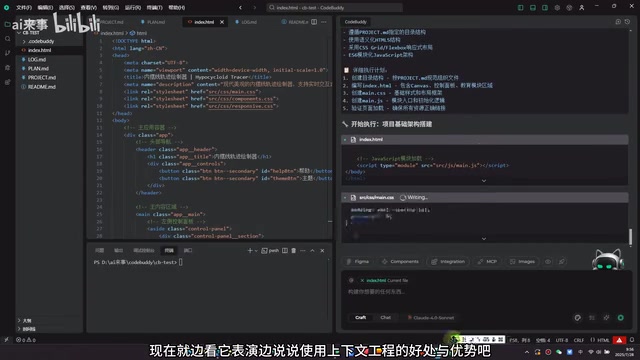
Task: Click the chat panel vertical scrollbar
Action: pos(631,237)
